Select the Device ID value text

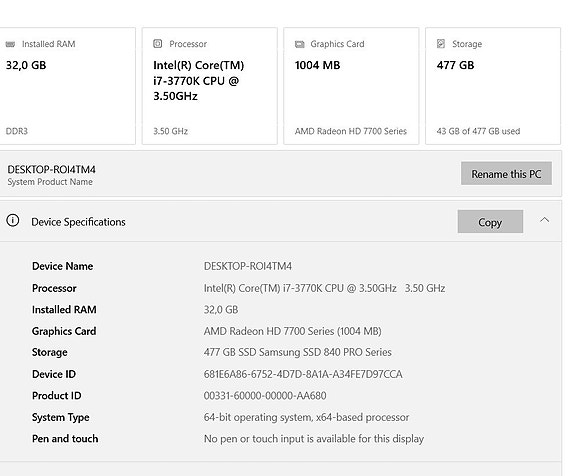coord(303,374)
